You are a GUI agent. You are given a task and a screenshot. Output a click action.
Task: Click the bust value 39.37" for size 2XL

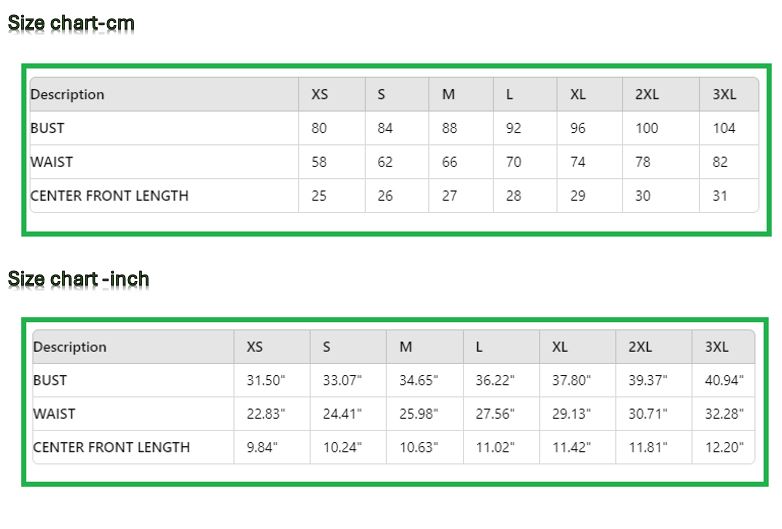(x=647, y=381)
